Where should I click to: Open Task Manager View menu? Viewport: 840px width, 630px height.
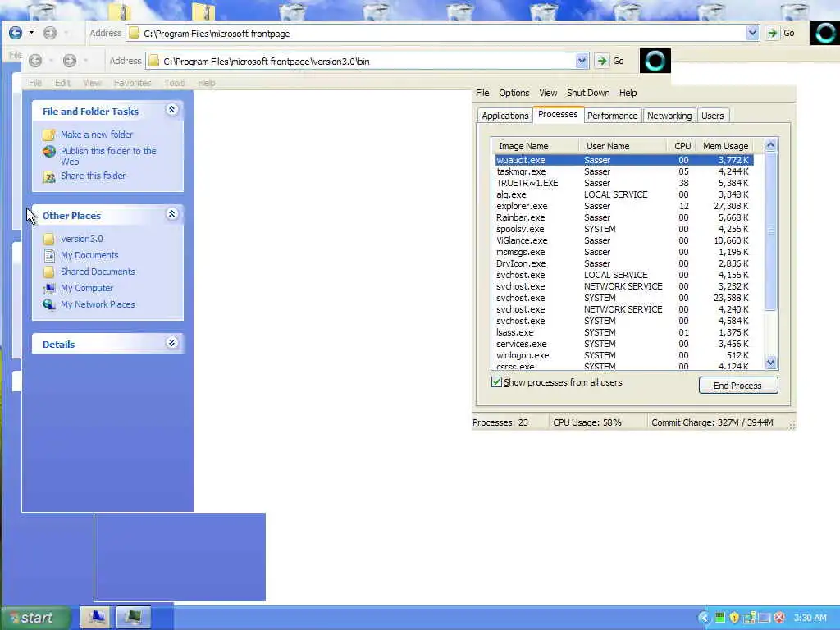pyautogui.click(x=548, y=93)
